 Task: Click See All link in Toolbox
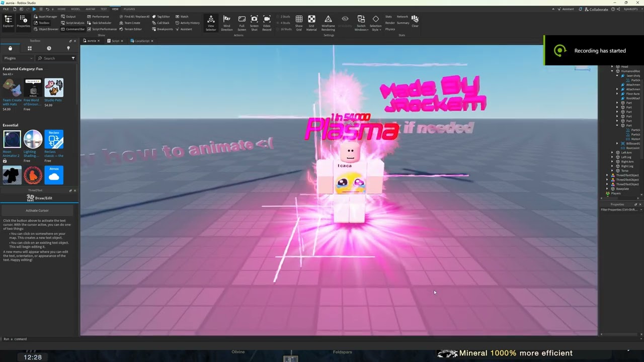[8, 74]
